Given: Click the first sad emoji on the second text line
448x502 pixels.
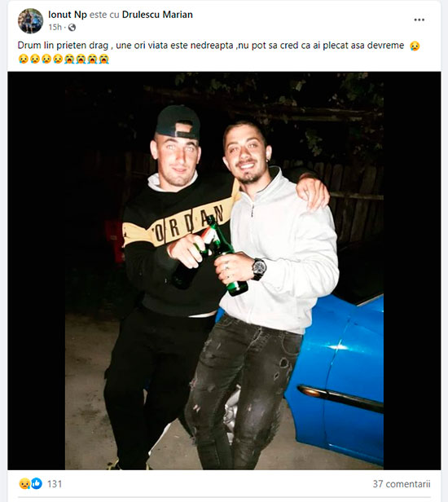Looking at the screenshot, I should (x=23, y=59).
